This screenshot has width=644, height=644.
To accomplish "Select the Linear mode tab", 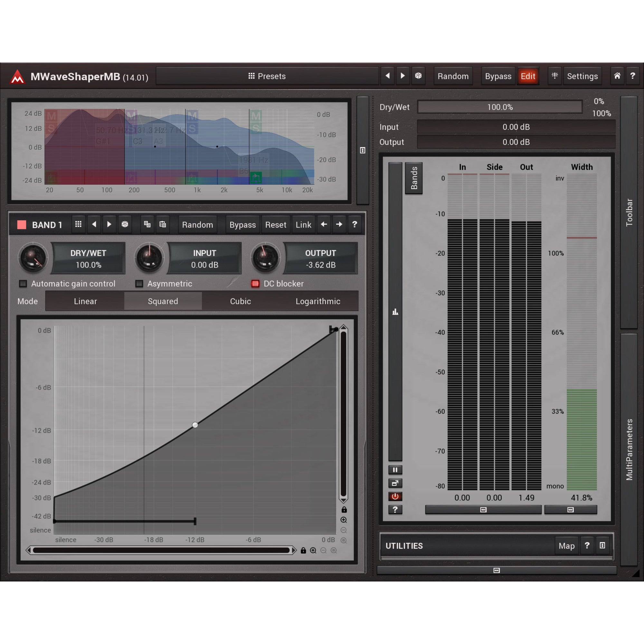I will point(85,301).
